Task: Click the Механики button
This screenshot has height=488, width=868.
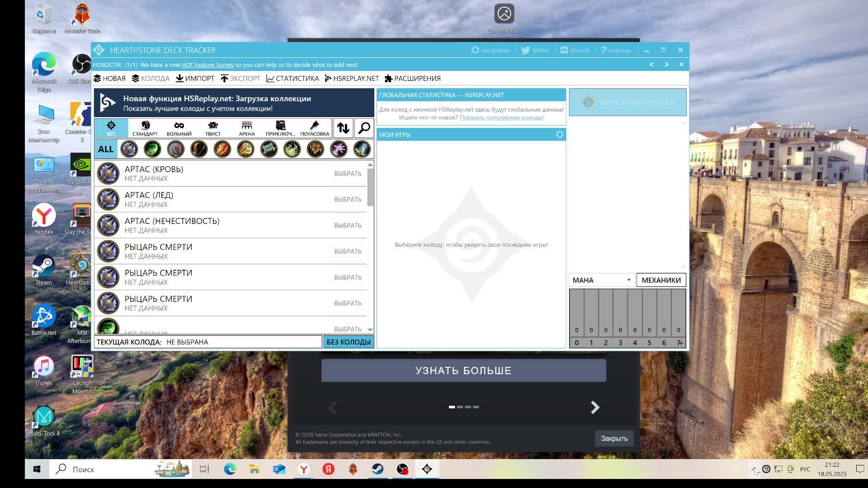Action: click(x=661, y=280)
